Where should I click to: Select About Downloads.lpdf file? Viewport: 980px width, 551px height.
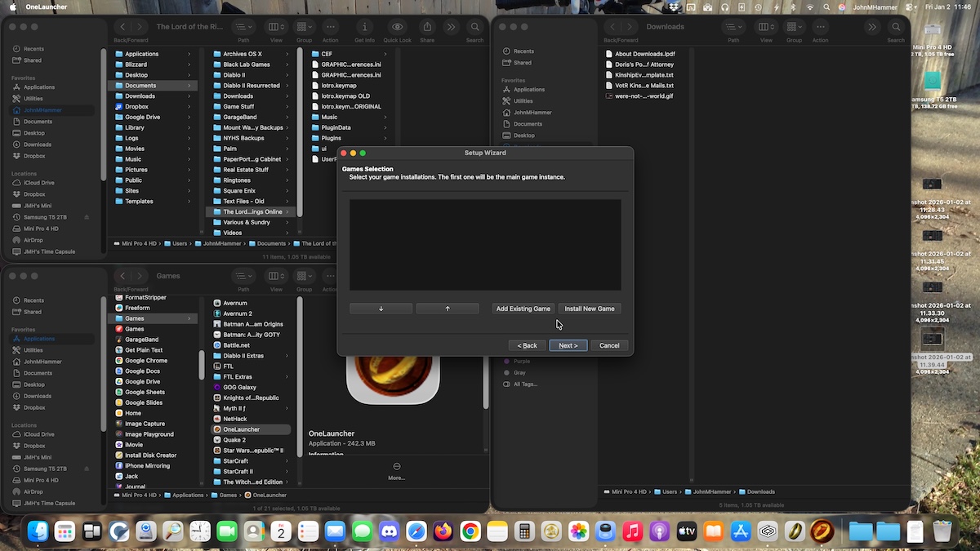644,54
